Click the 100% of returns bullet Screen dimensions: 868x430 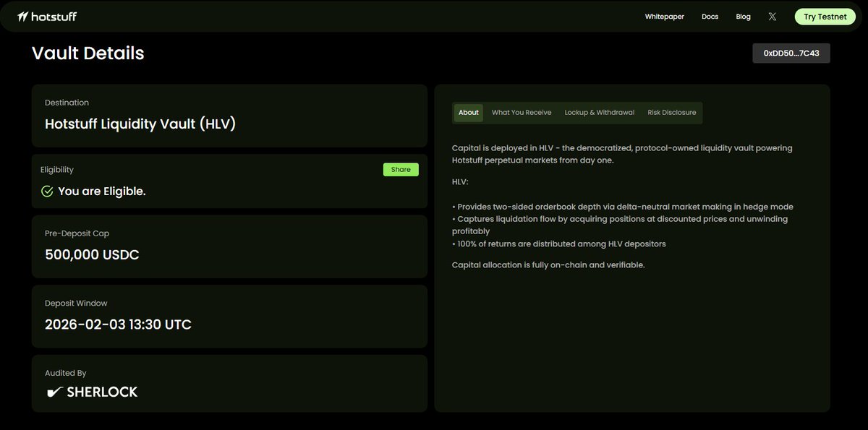pyautogui.click(x=559, y=244)
